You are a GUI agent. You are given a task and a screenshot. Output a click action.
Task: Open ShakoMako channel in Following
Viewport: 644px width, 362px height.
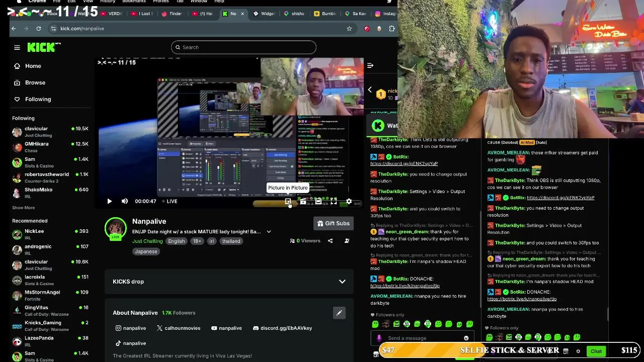[50, 193]
